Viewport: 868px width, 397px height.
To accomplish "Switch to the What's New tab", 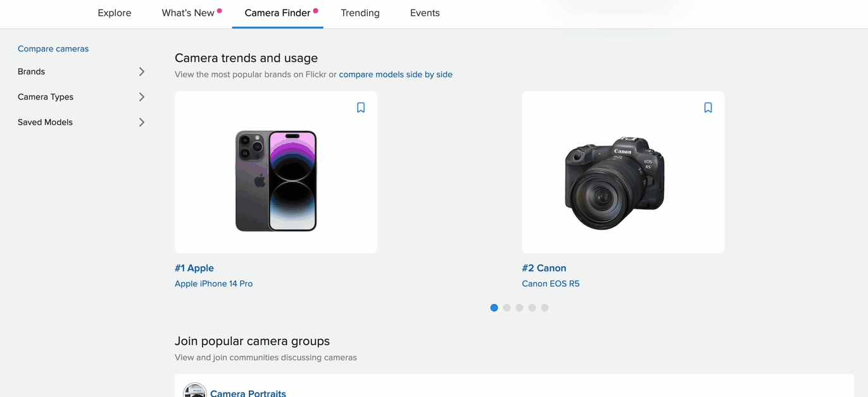I will pos(188,13).
